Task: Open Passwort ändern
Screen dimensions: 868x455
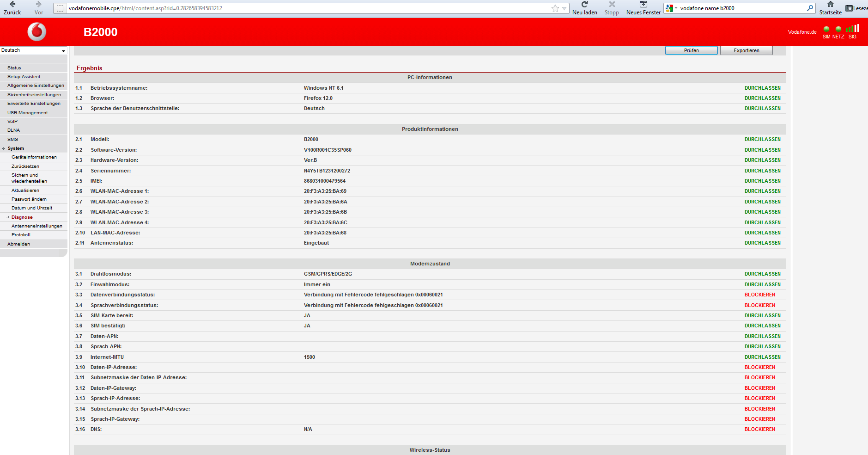Action: click(29, 199)
